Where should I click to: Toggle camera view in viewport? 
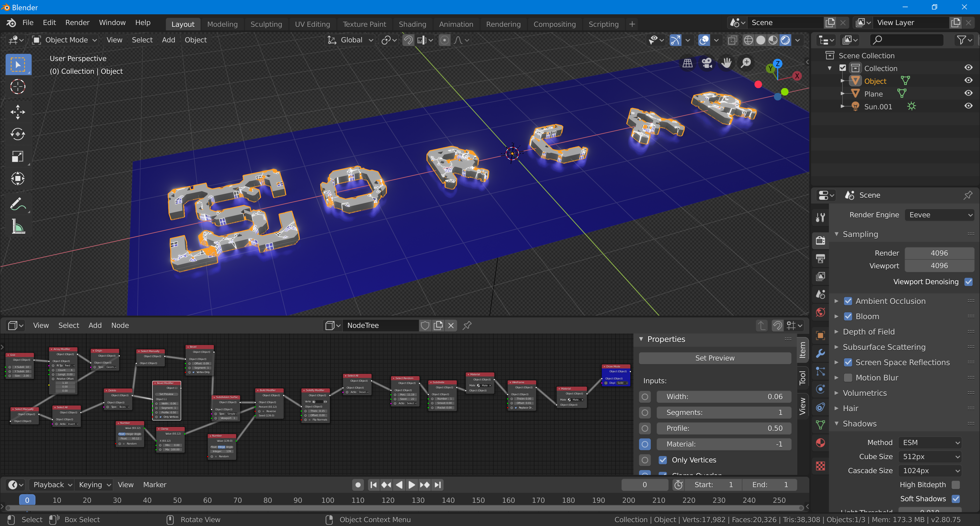pos(707,63)
